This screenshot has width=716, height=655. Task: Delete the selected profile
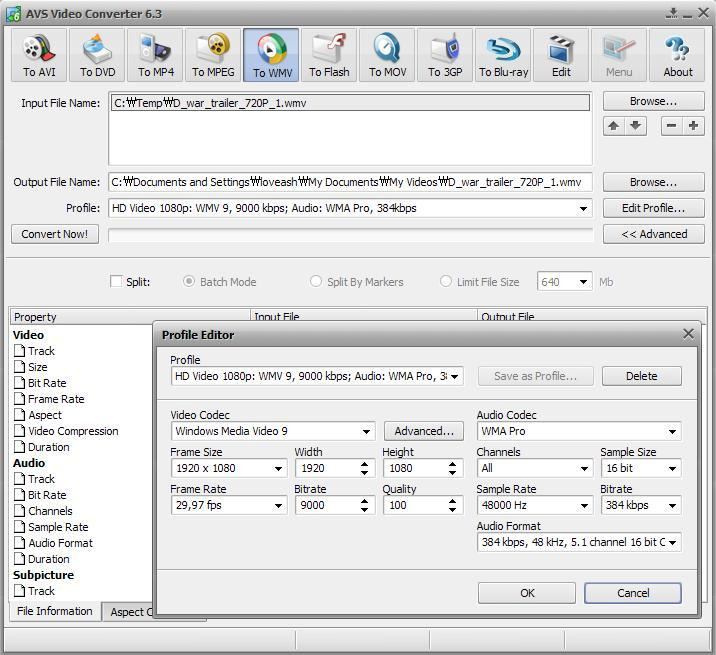tap(642, 376)
